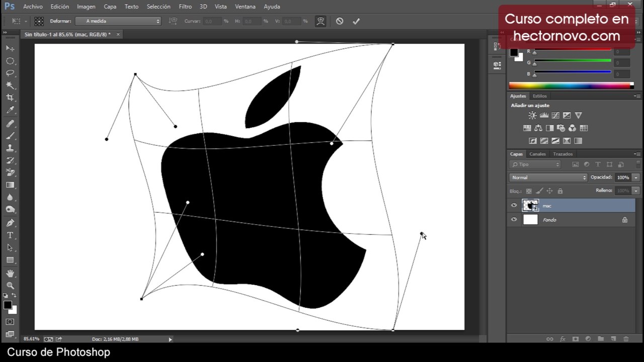The height and width of the screenshot is (362, 644).
Task: Open the Normal blend mode dropdown
Action: 548,177
